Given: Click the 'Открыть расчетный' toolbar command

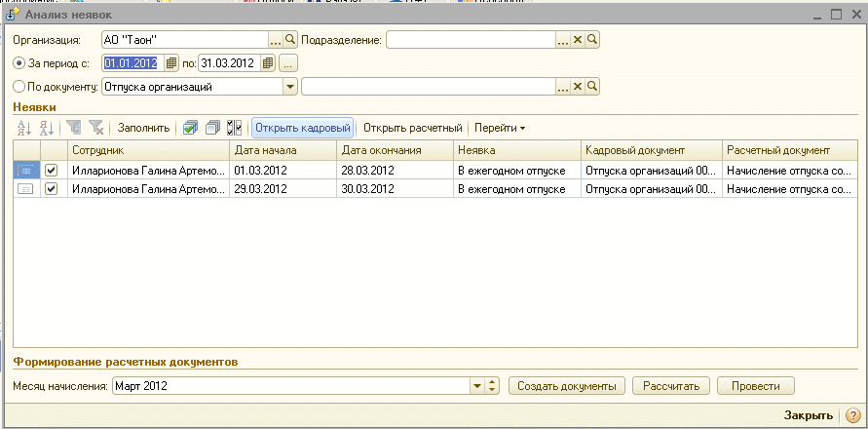Looking at the screenshot, I should click(412, 128).
